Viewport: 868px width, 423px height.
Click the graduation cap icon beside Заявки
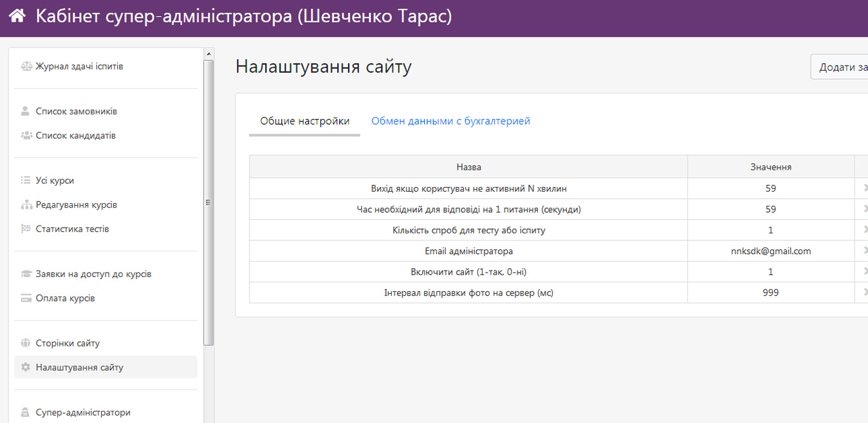tap(26, 274)
